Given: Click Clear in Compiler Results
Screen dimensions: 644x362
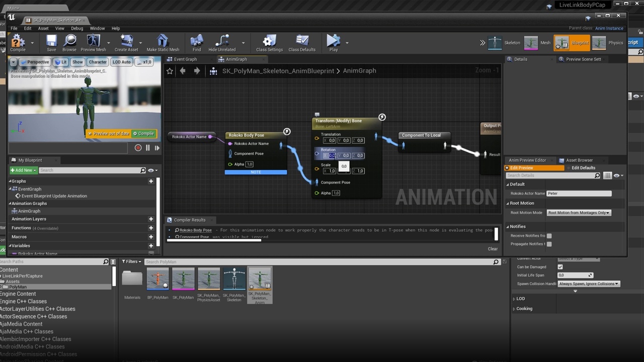Looking at the screenshot, I should 493,249.
